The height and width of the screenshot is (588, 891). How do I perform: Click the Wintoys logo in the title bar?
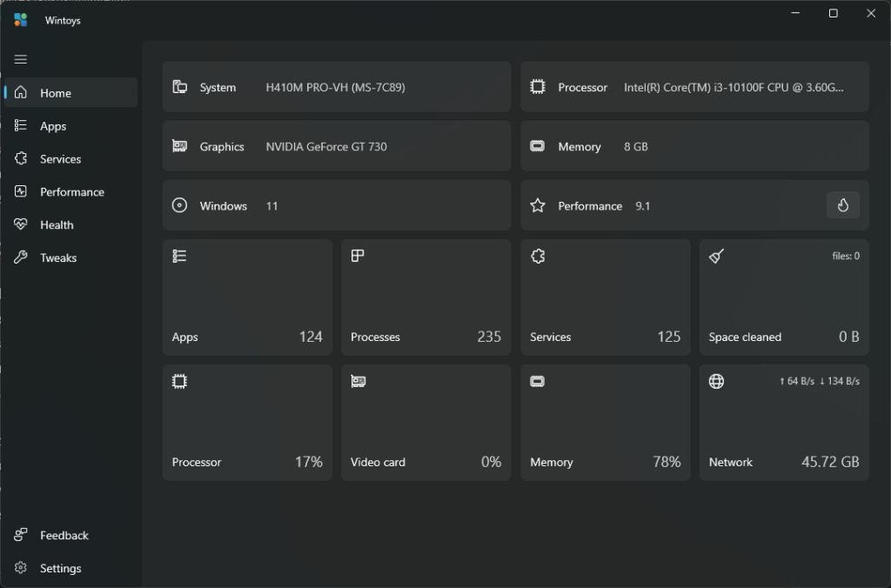(19, 19)
